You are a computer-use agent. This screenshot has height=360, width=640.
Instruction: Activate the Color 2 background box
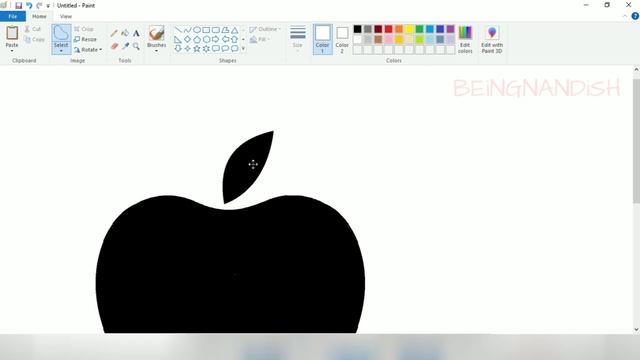[342, 39]
